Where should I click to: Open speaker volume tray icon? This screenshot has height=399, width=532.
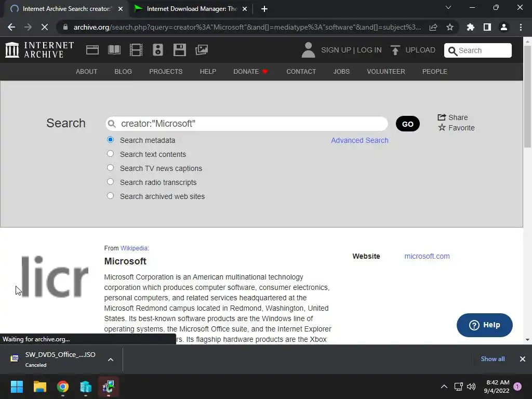(x=471, y=387)
